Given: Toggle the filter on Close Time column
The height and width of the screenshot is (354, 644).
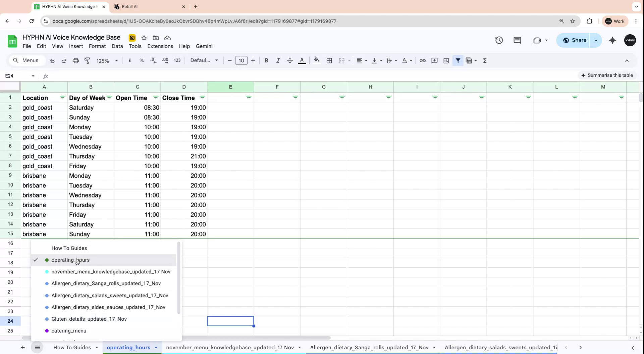Looking at the screenshot, I should point(202,98).
